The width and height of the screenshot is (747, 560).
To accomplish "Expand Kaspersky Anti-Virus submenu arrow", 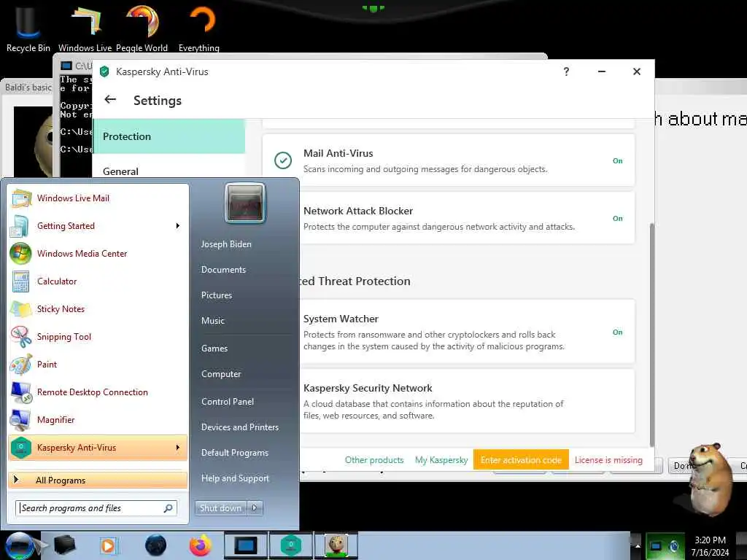I will click(x=178, y=448).
